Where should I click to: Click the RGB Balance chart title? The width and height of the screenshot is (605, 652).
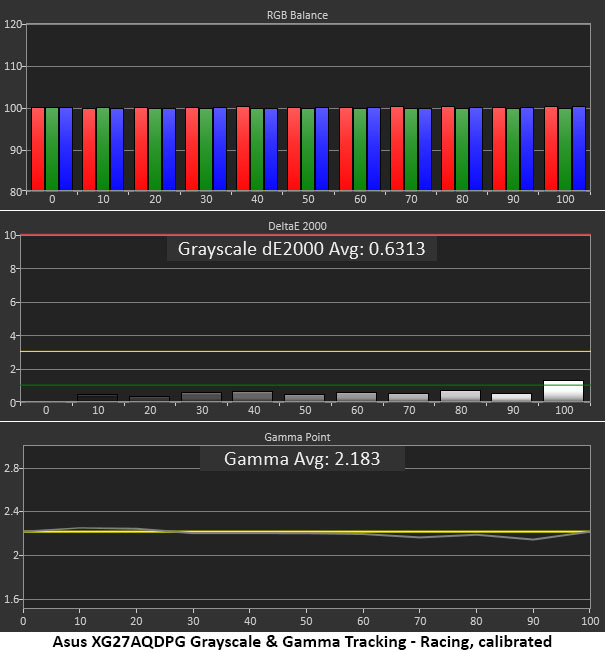[297, 15]
